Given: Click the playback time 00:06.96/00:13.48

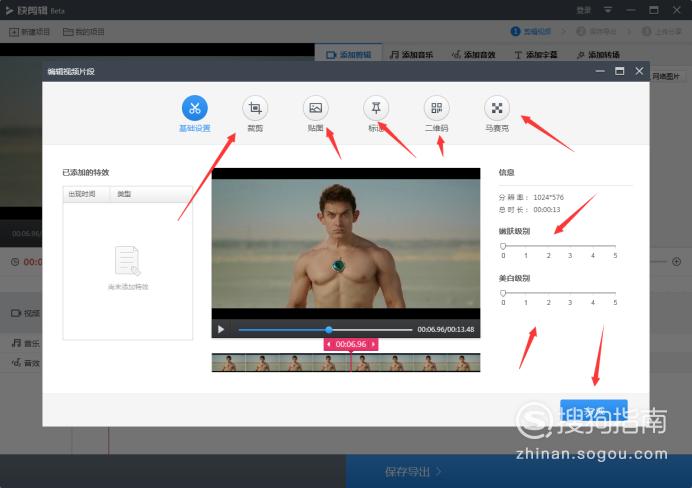Looking at the screenshot, I should (x=446, y=330).
